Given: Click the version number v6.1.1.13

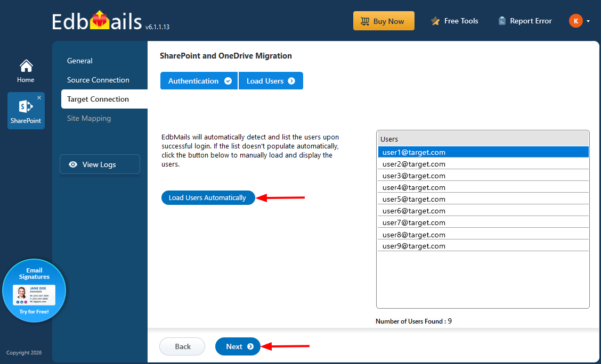Looking at the screenshot, I should (157, 27).
